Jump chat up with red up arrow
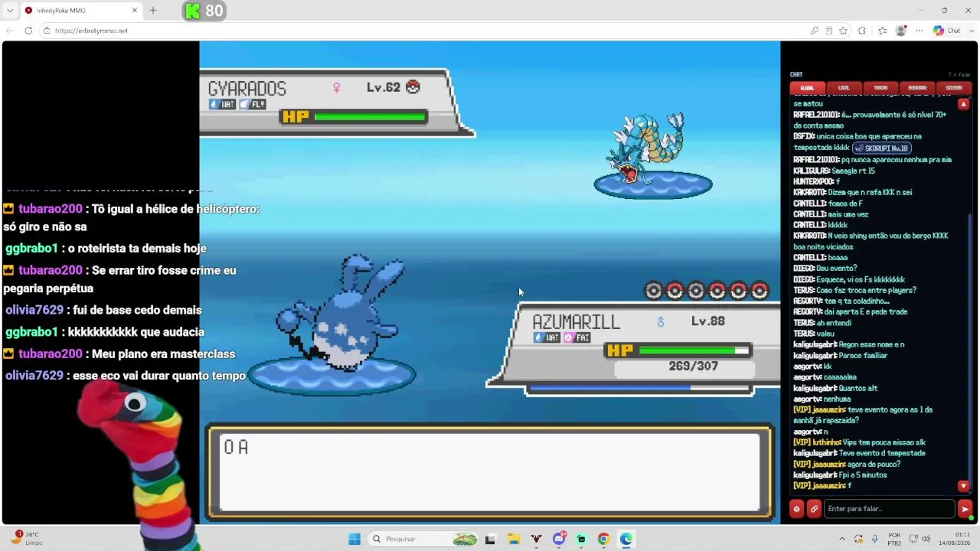This screenshot has width=980, height=551. tap(964, 104)
